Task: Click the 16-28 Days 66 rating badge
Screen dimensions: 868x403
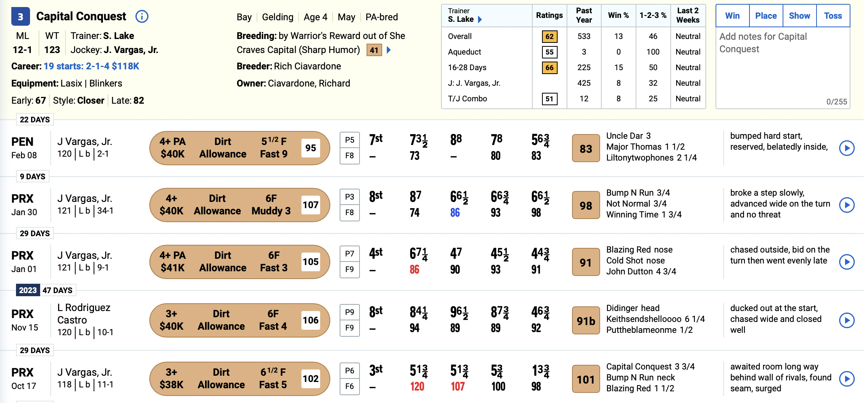Action: [x=549, y=67]
